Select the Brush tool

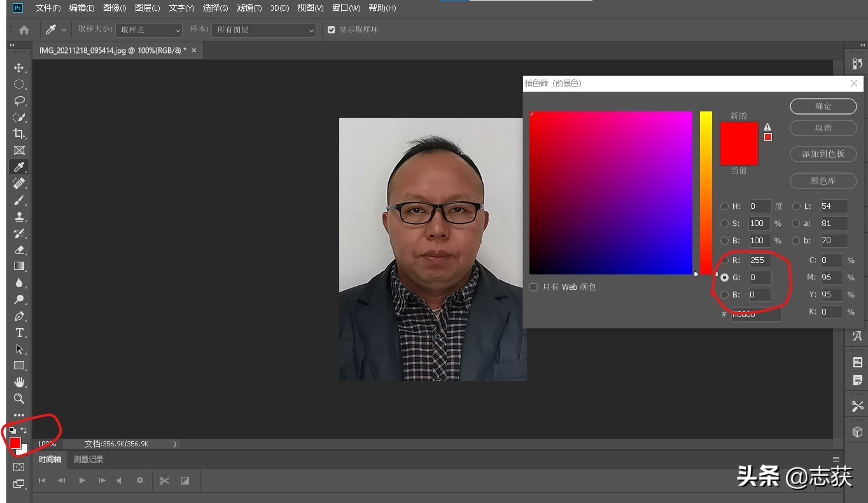coord(19,200)
